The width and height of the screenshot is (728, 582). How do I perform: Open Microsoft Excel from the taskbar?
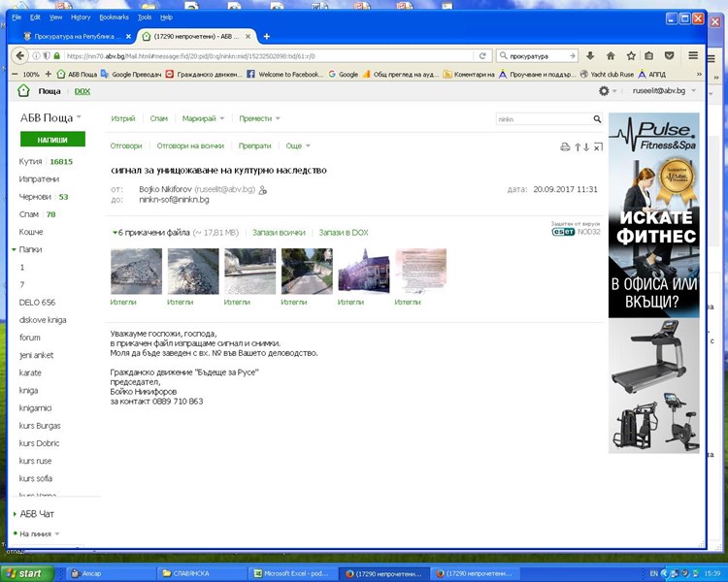pyautogui.click(x=290, y=573)
